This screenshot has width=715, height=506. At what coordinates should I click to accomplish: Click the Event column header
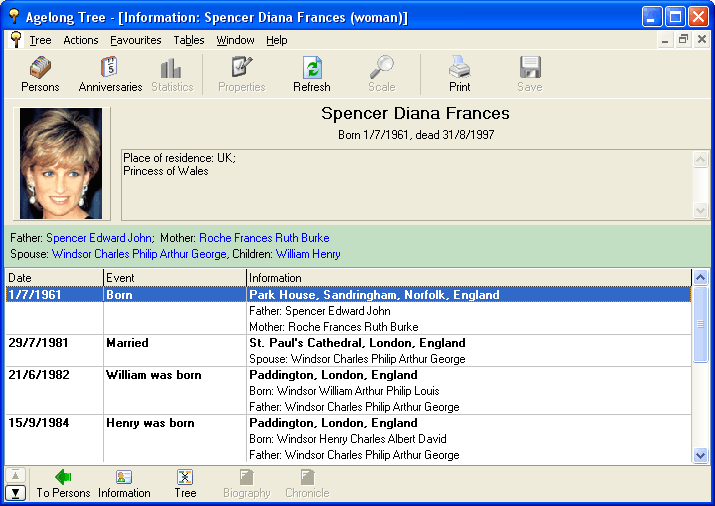(x=175, y=278)
